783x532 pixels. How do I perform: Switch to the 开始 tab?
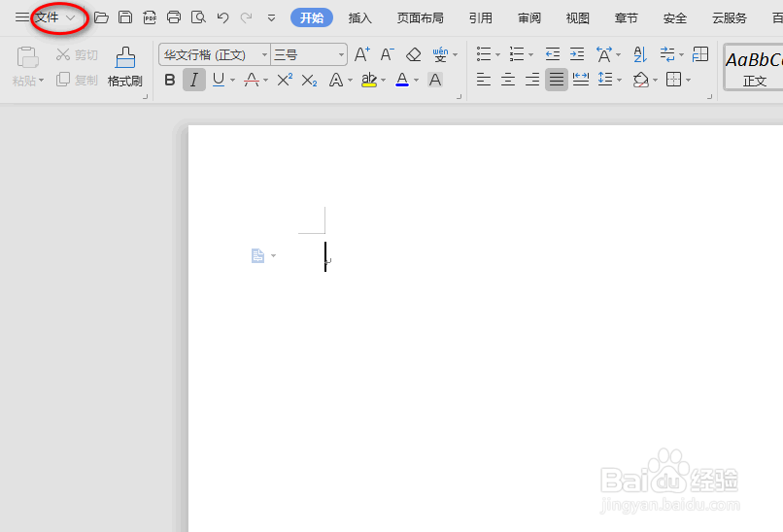pyautogui.click(x=312, y=18)
